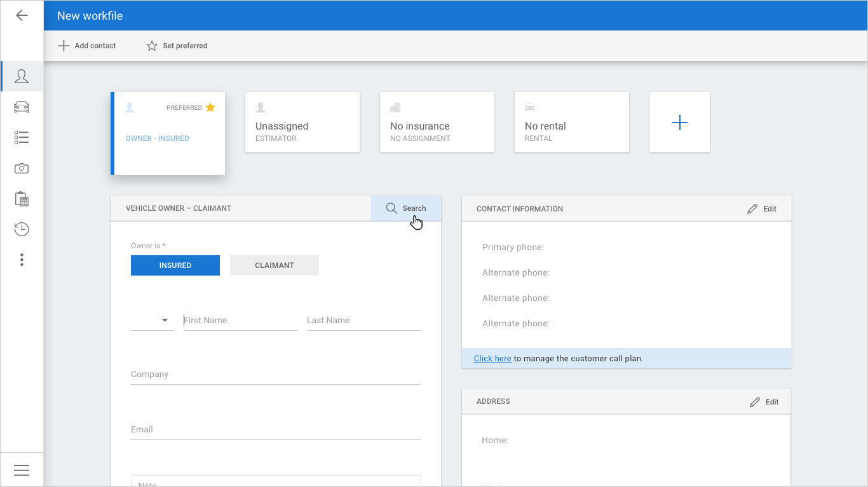This screenshot has height=487, width=868.
Task: Click the plus card to add contact
Action: pos(679,123)
